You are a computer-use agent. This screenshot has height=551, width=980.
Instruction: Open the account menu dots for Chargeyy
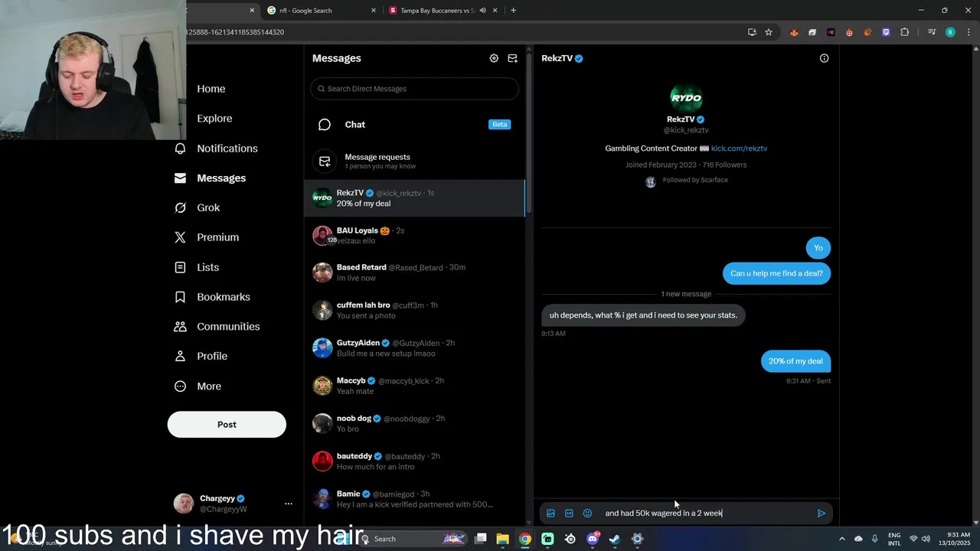[x=288, y=504]
